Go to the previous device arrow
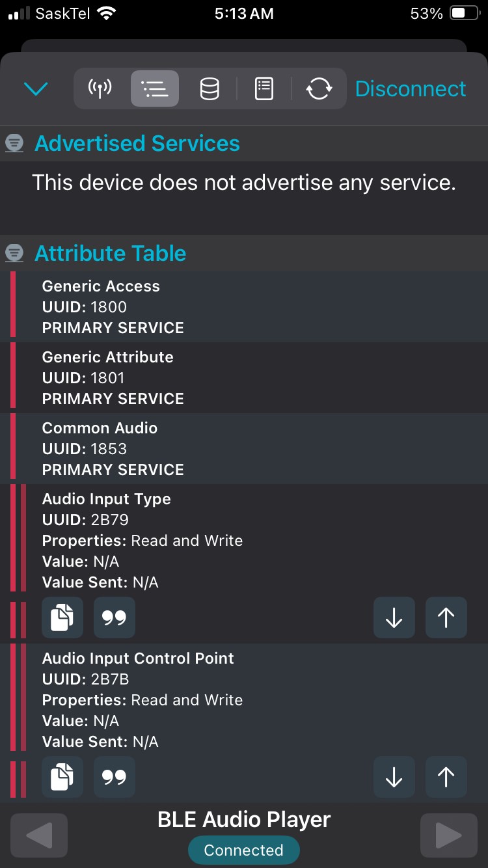Viewport: 488px width, 868px height. (39, 835)
